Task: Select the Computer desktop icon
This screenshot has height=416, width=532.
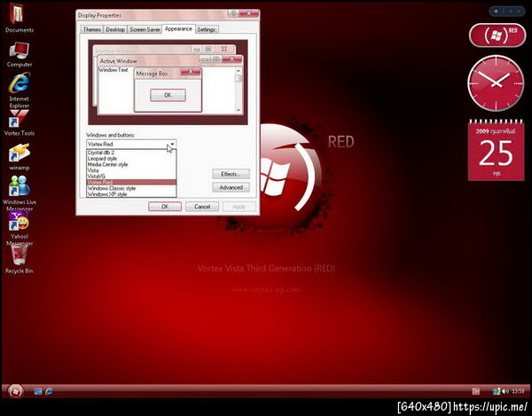Action: pos(19,54)
